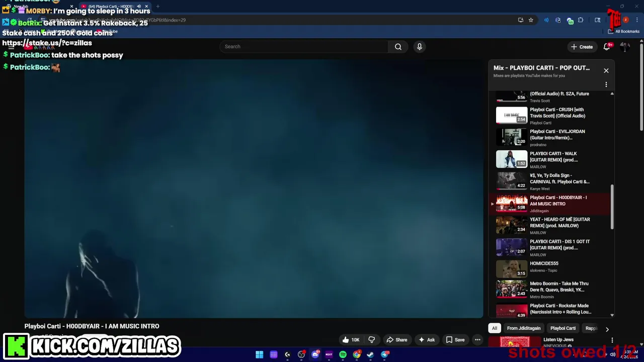
Task: Open more actions ellipsis beside Save
Action: tap(477, 340)
